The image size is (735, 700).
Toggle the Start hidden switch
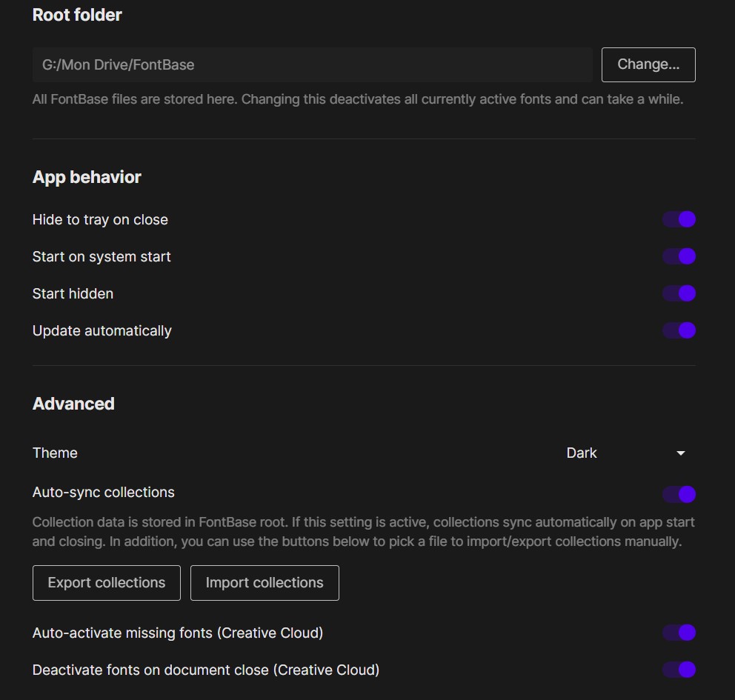tap(679, 293)
